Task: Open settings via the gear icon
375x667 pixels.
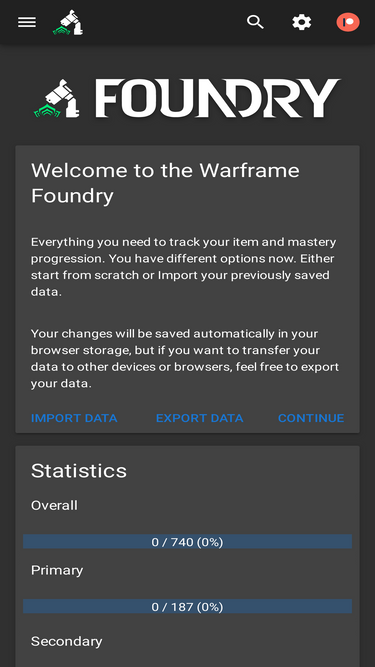Action: [x=301, y=22]
